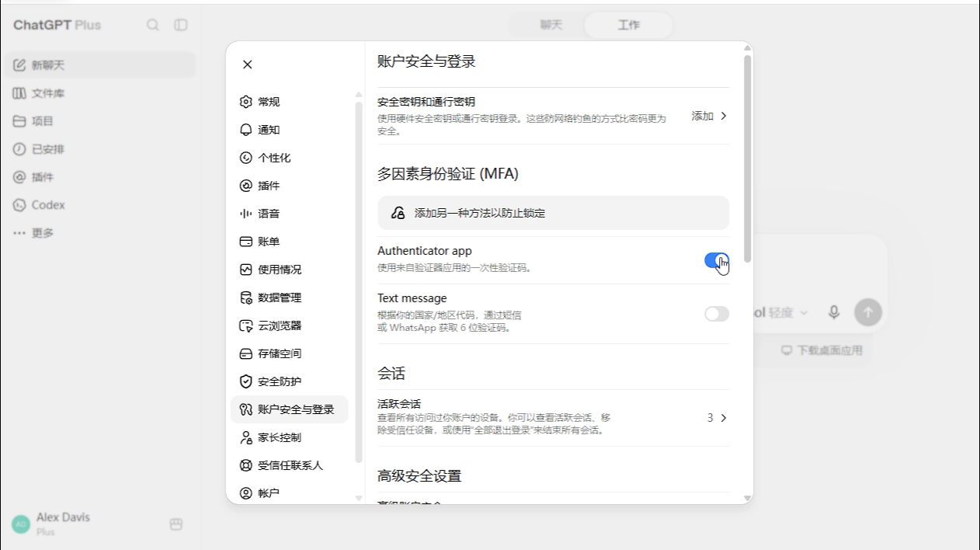The height and width of the screenshot is (550, 980).
Task: Click the 安全防护 shield icon
Action: 246,381
